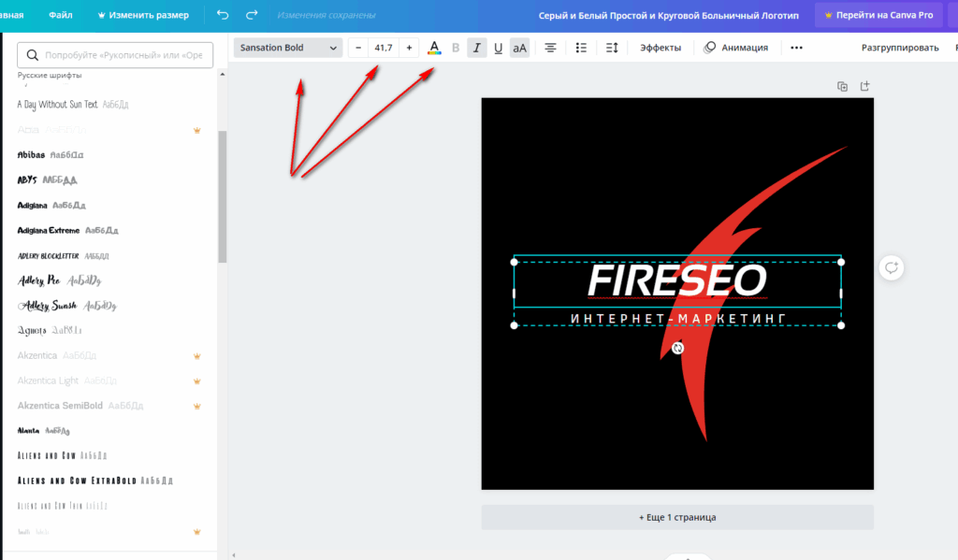Image resolution: width=958 pixels, height=560 pixels.
Task: Toggle underline text formatting
Action: pyautogui.click(x=498, y=48)
